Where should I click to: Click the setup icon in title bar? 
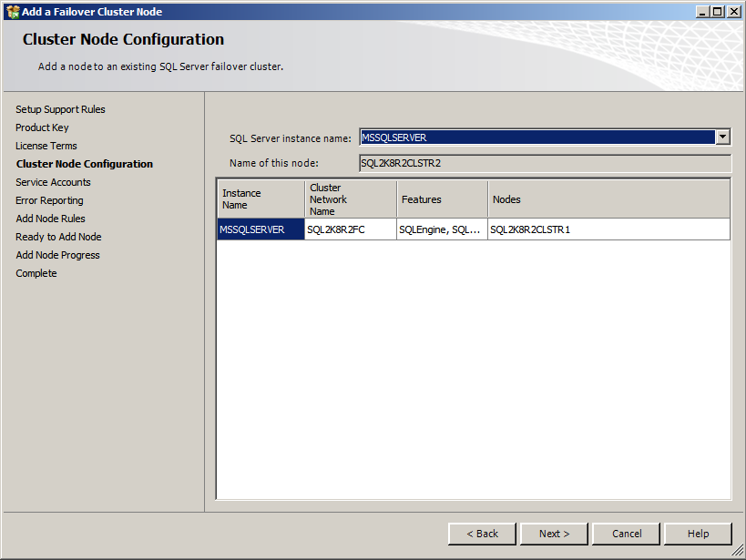(13, 12)
